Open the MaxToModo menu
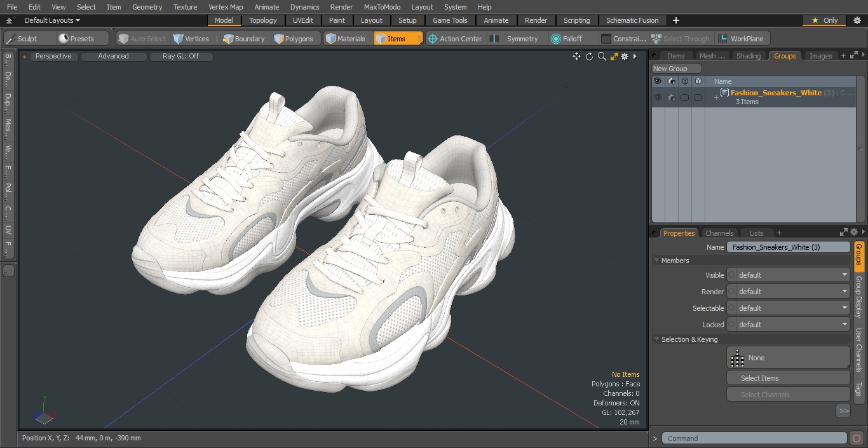The height and width of the screenshot is (448, 868). point(382,7)
